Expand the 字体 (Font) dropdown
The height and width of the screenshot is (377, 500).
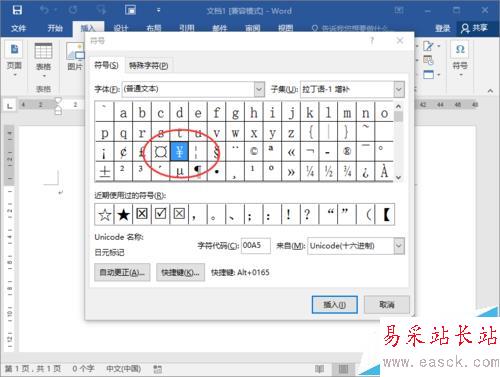(x=259, y=89)
